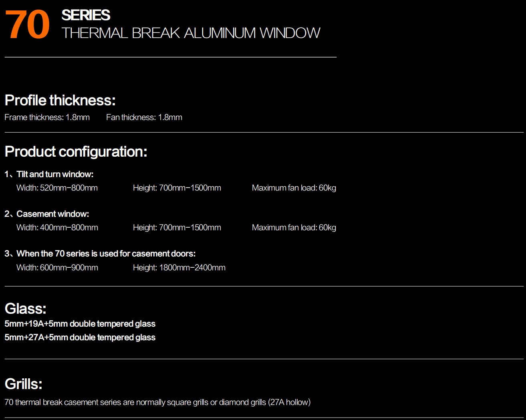Click the Profile thickness heading
This screenshot has width=526, height=420.
[60, 100]
